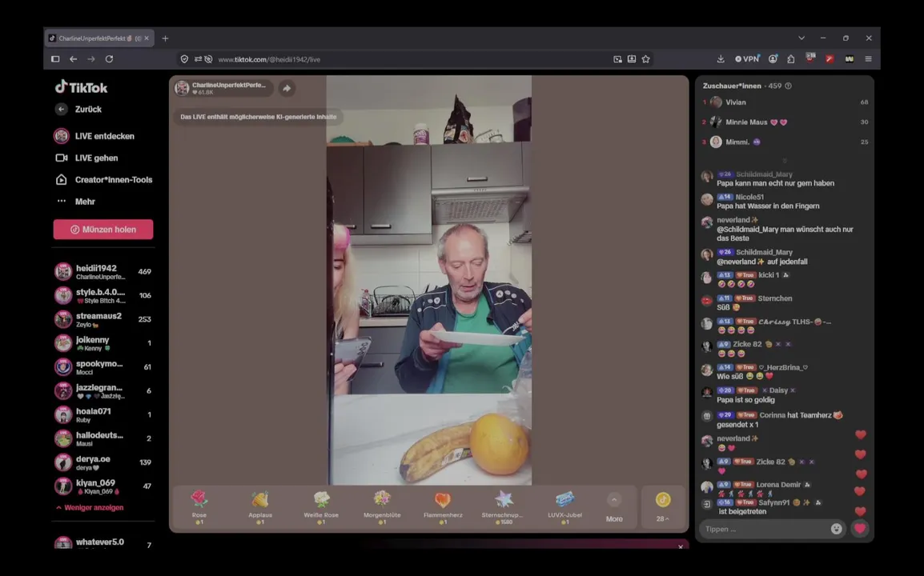
Task: Open kiyan_069 live stream
Action: tap(103, 486)
